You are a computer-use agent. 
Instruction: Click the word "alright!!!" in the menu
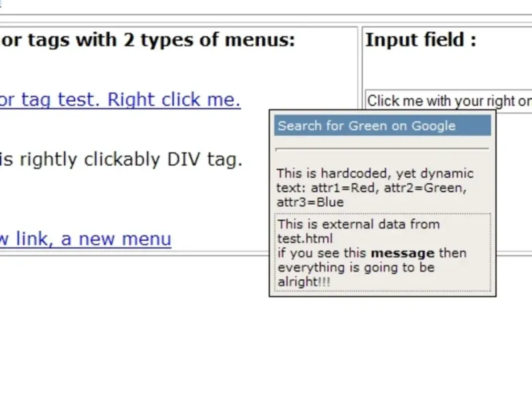pyautogui.click(x=304, y=282)
